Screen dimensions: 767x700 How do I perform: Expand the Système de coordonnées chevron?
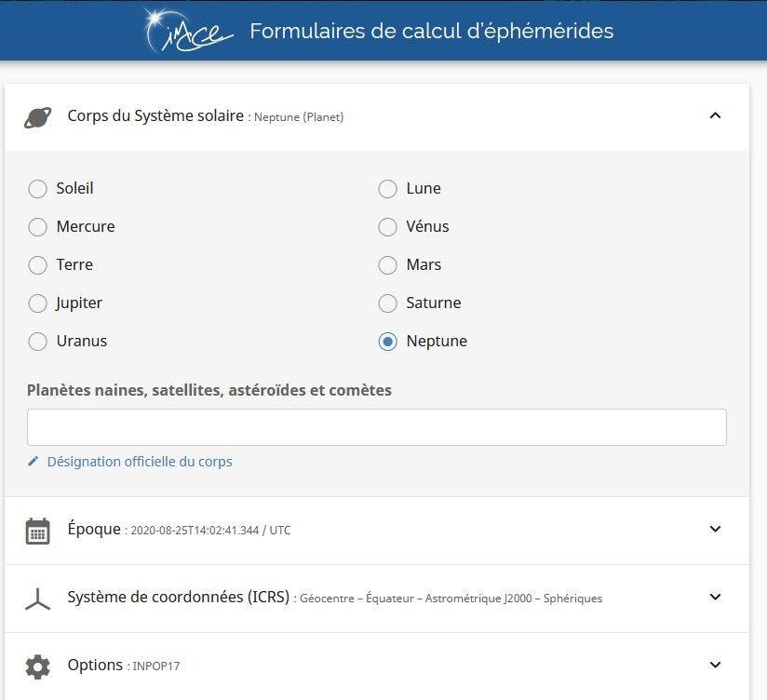[x=715, y=598]
